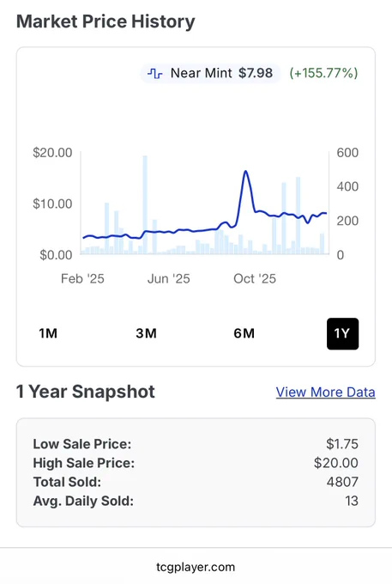Click the price peak on the blue line
This screenshot has height=584, width=392.
click(245, 171)
